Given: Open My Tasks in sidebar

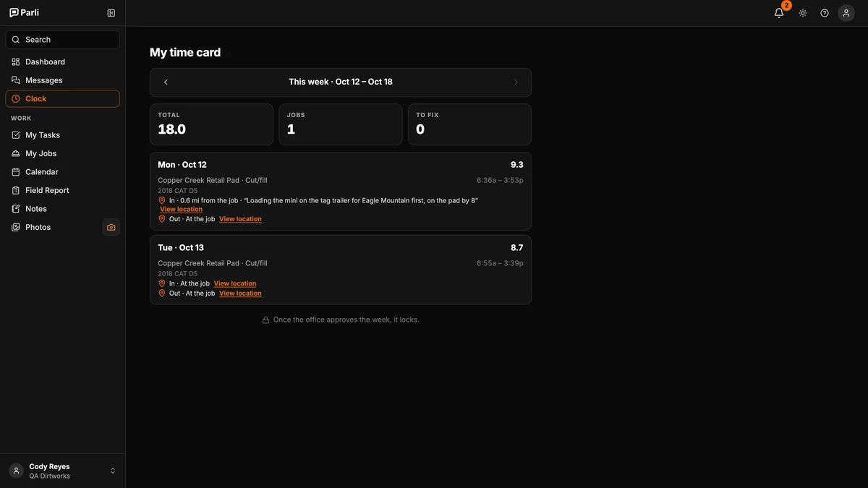Looking at the screenshot, I should point(62,135).
